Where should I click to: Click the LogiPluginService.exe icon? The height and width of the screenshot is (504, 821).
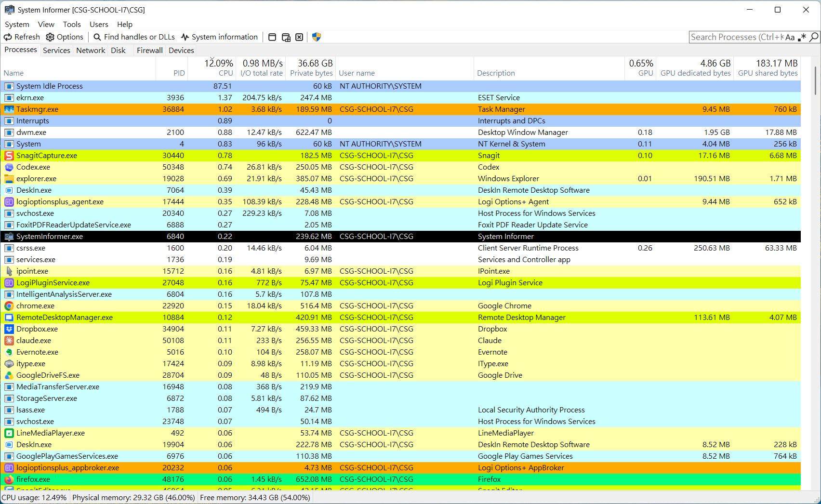click(9, 283)
